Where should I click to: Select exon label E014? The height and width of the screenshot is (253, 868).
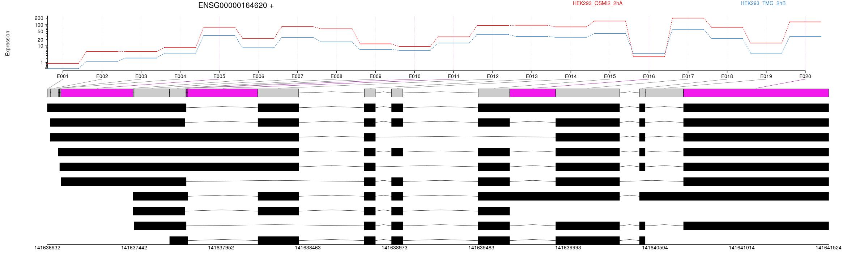(x=571, y=76)
